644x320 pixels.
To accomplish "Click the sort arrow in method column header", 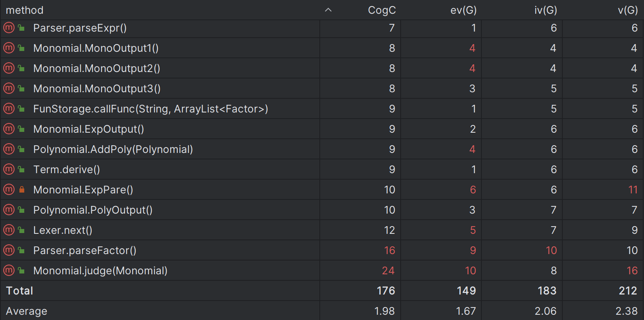I will [x=328, y=10].
